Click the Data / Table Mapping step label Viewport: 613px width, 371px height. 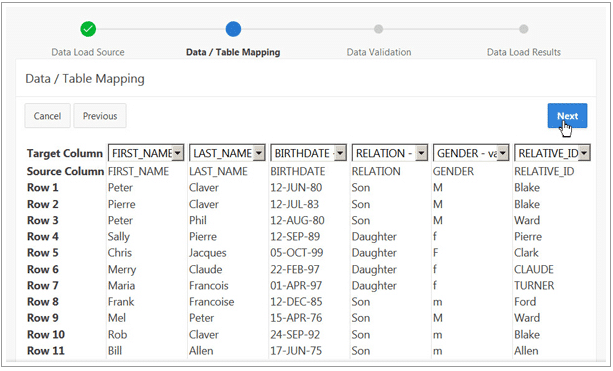(x=233, y=52)
